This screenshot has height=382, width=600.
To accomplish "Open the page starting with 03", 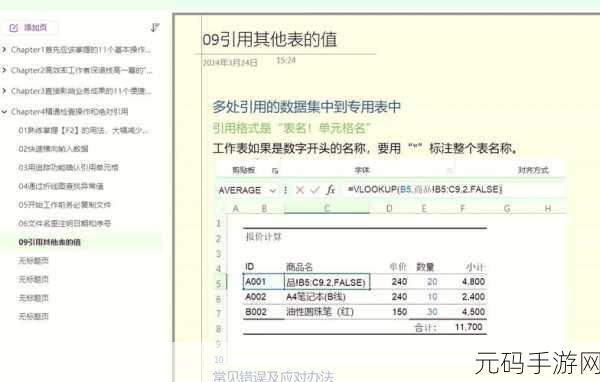I will tap(68, 167).
